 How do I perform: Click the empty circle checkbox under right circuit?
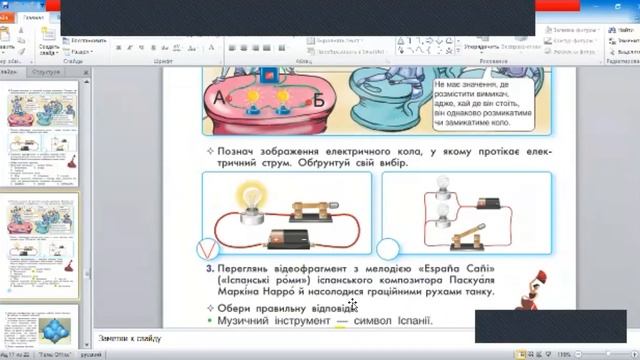(x=388, y=249)
